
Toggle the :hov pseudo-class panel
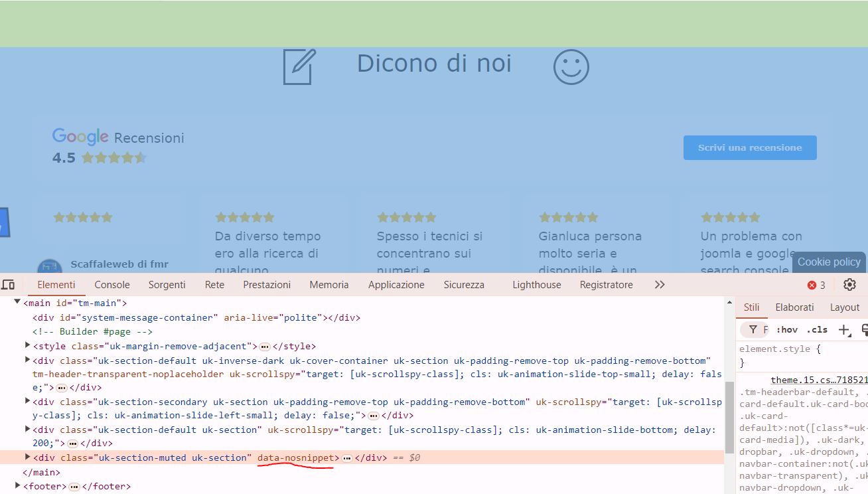[x=787, y=329]
